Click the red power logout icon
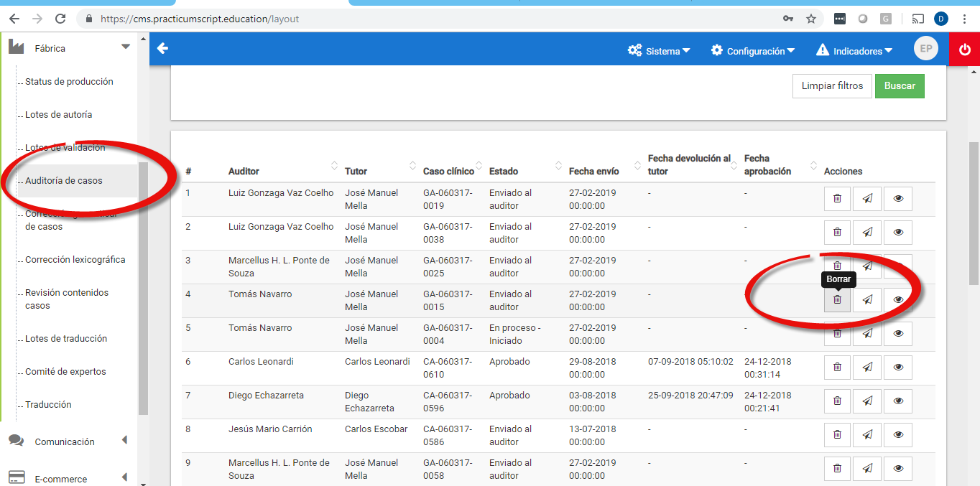 coord(964,50)
